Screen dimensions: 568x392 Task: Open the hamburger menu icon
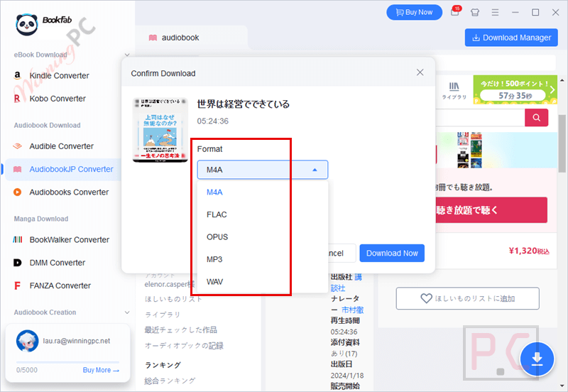tap(495, 12)
